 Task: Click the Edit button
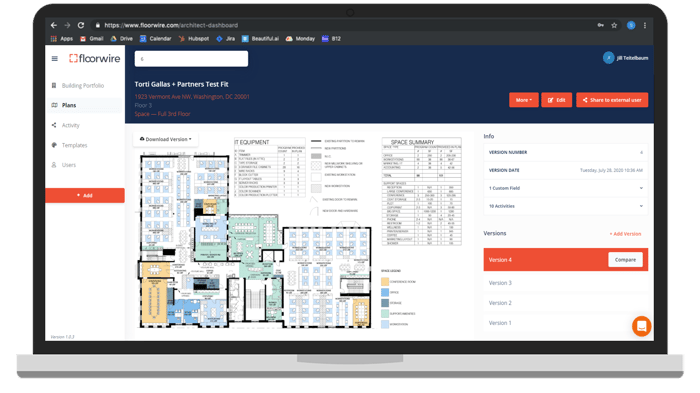[557, 100]
